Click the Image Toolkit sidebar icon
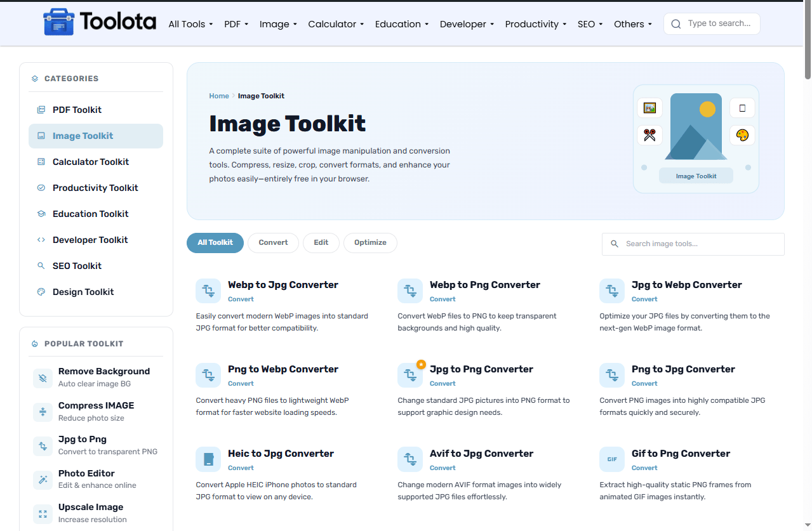The image size is (812, 531). point(41,136)
